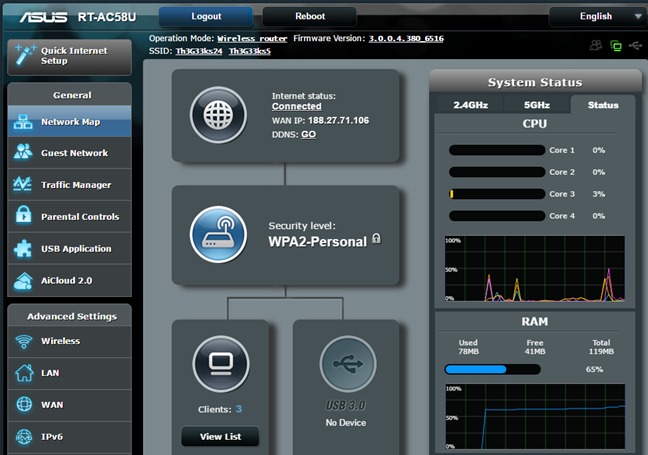Click the Guest Network people icon
The image size is (648, 455).
[x=23, y=152]
